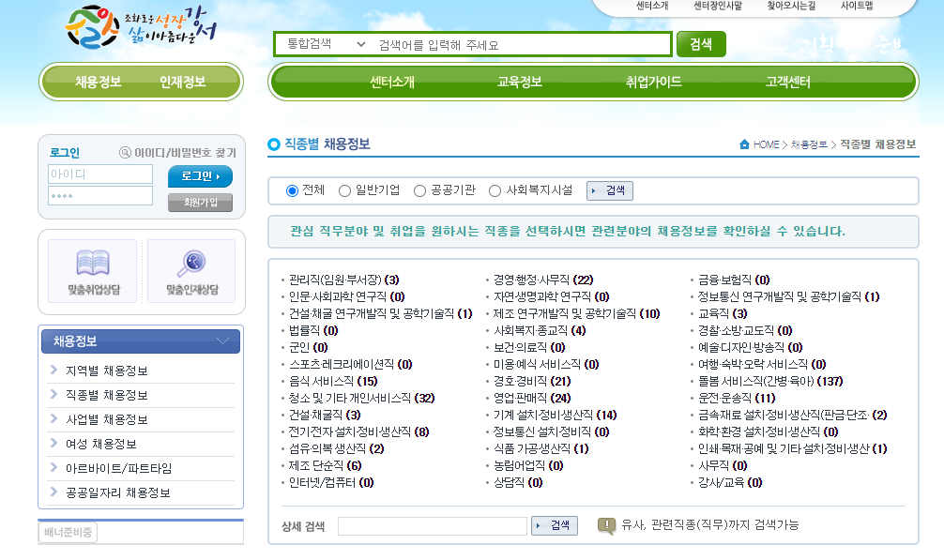Click arrow icon beside 공공일자리 채용정보
944x560 pixels.
pyautogui.click(x=53, y=492)
